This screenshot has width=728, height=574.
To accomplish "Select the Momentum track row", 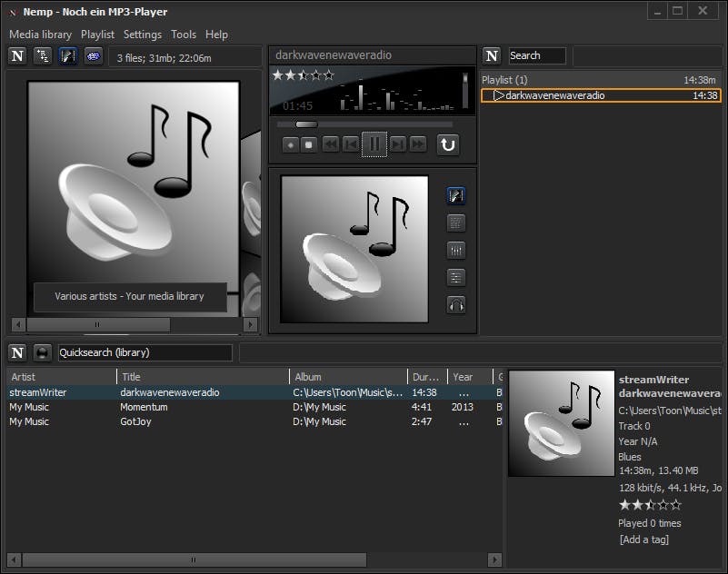I will click(x=144, y=407).
